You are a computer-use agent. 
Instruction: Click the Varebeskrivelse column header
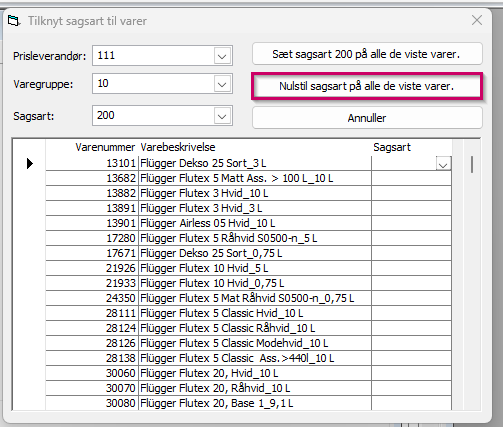coord(178,147)
